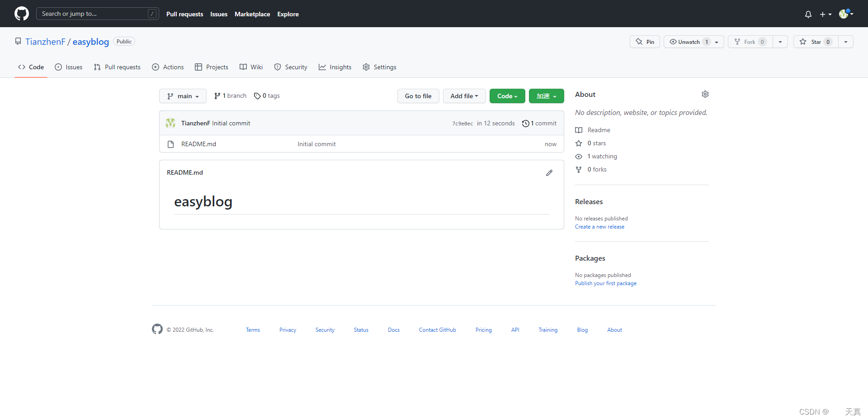
Task: Open the TianzhenF owner link
Action: pos(45,42)
